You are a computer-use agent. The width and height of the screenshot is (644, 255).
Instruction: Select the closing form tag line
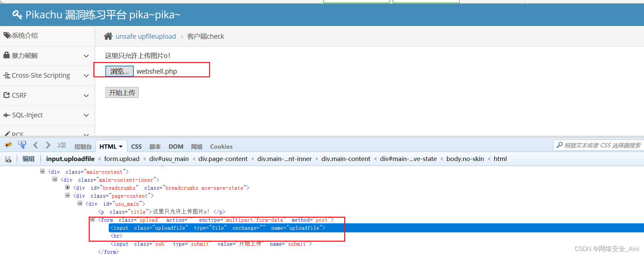pyautogui.click(x=108, y=252)
